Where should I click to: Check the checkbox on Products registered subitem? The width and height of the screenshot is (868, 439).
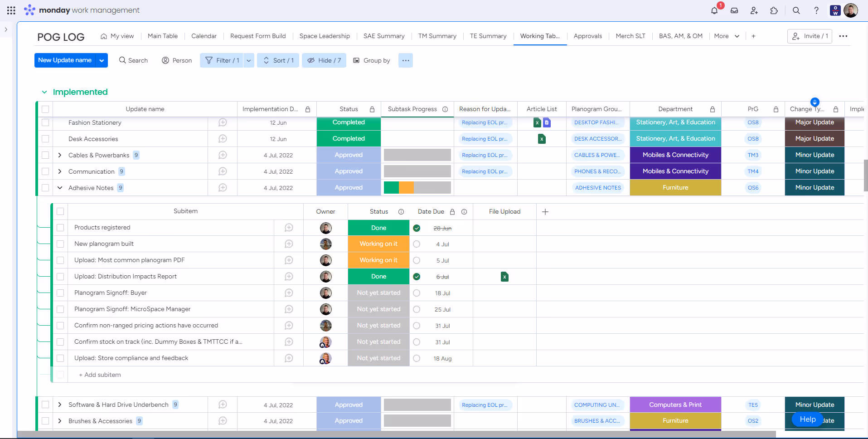[x=60, y=227]
